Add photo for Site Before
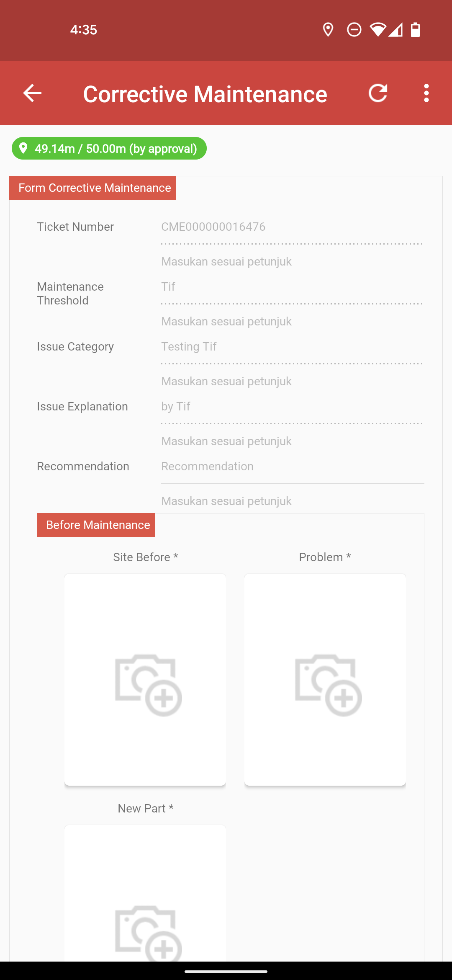 tap(145, 679)
